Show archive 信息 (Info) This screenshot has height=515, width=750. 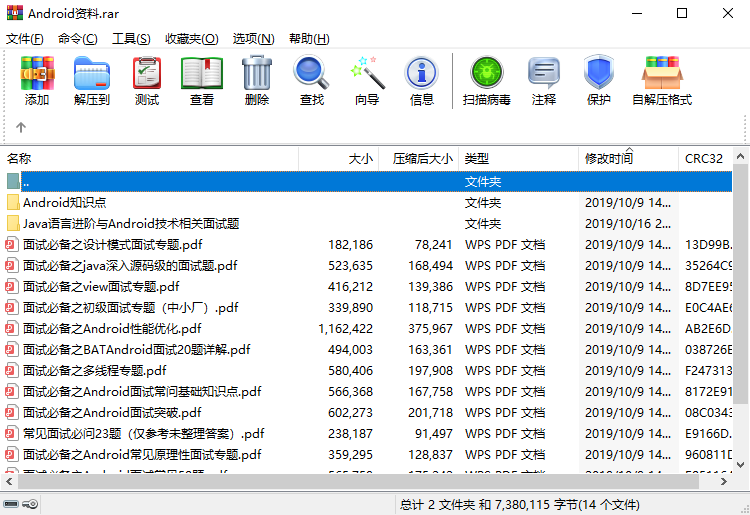click(421, 80)
